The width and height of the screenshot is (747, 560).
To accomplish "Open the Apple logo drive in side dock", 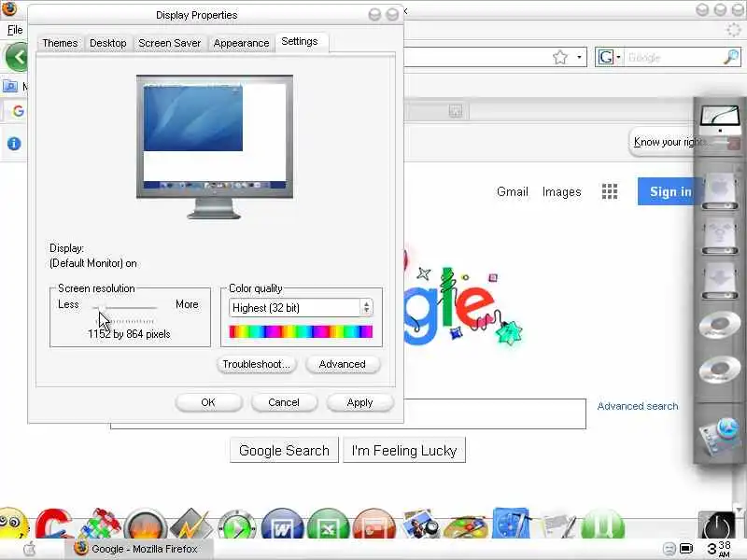I will tap(720, 192).
